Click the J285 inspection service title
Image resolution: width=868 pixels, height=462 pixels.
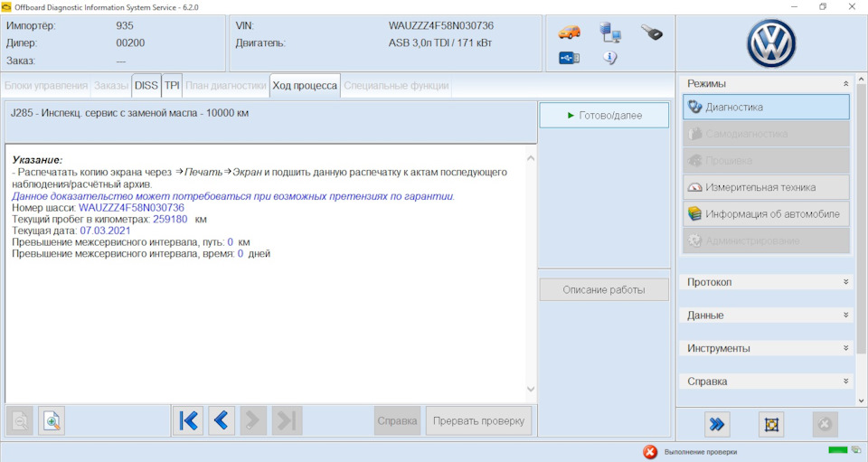pos(129,113)
